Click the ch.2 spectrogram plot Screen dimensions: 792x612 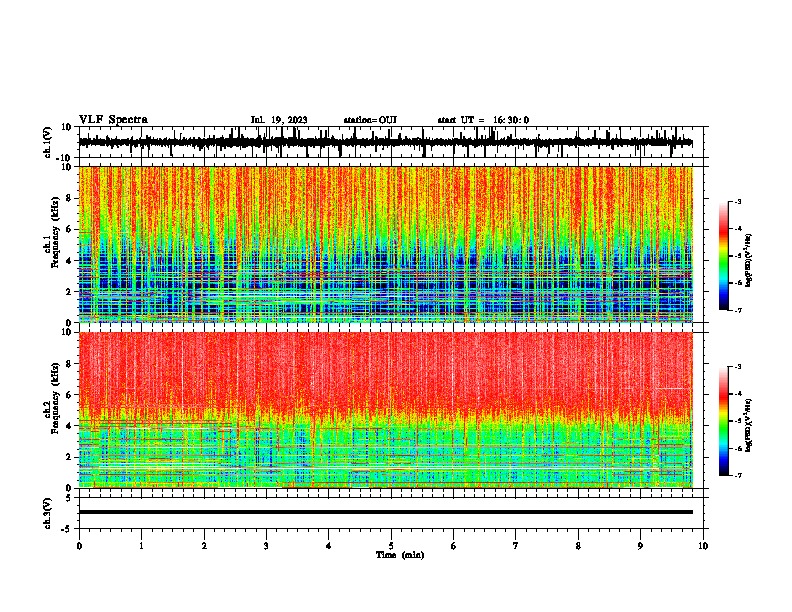[386, 410]
